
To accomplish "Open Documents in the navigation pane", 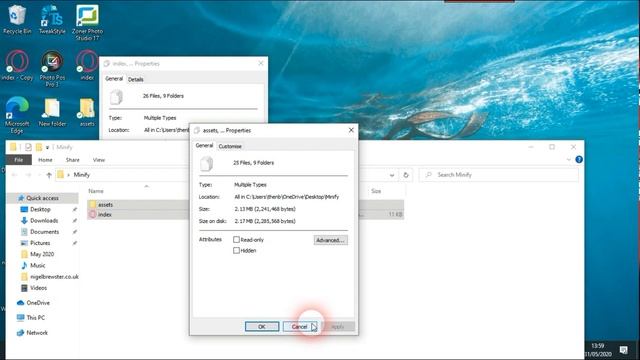I will click(44, 232).
